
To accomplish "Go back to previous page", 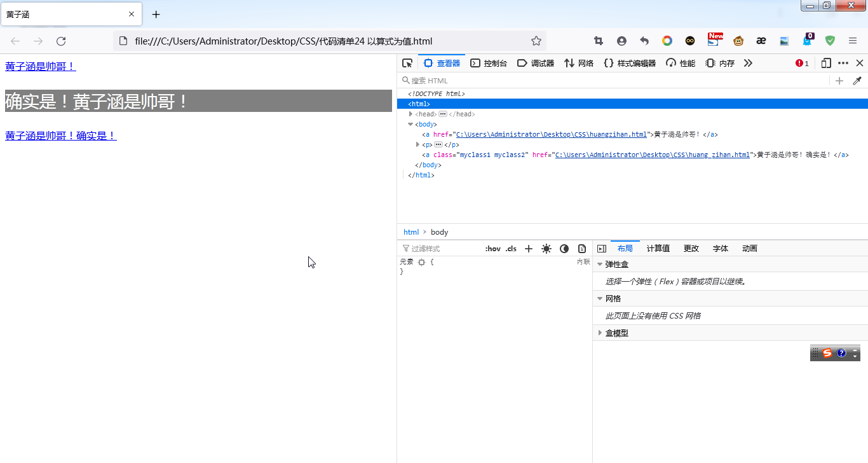I will click(x=15, y=41).
